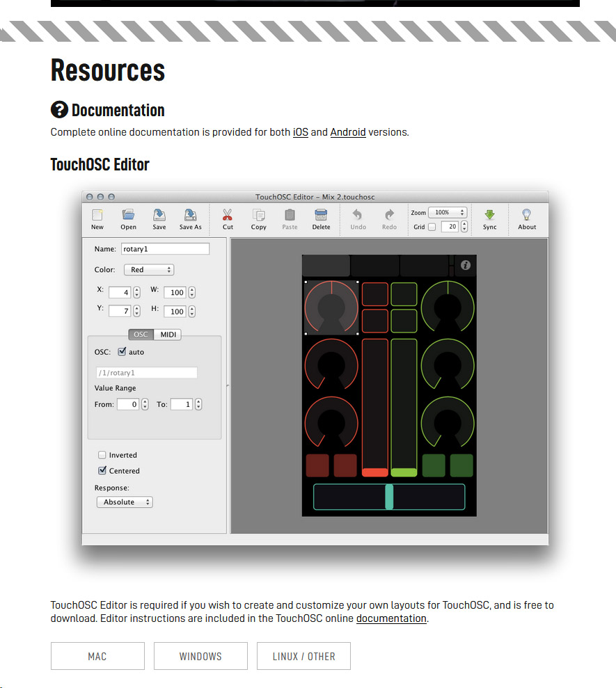This screenshot has height=688, width=616.
Task: Toggle the Grid checkbox in toolbar
Action: click(432, 227)
